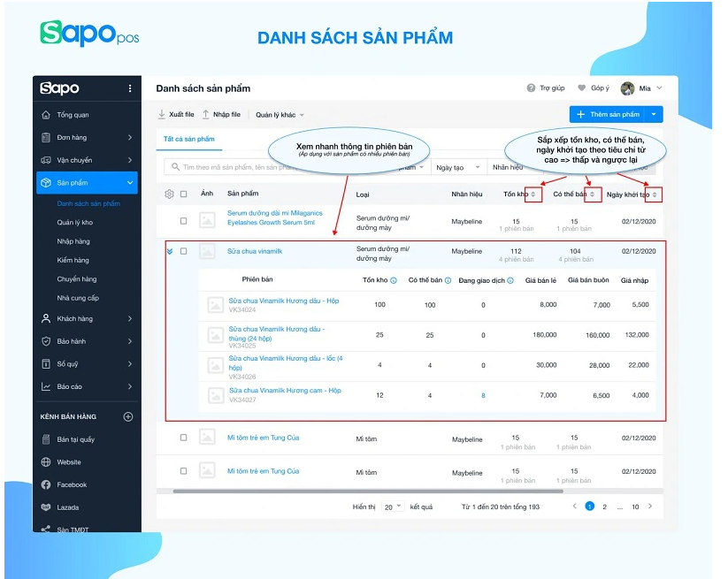
Task: Select the Tất cả sản phẩm tab
Action: tap(188, 139)
